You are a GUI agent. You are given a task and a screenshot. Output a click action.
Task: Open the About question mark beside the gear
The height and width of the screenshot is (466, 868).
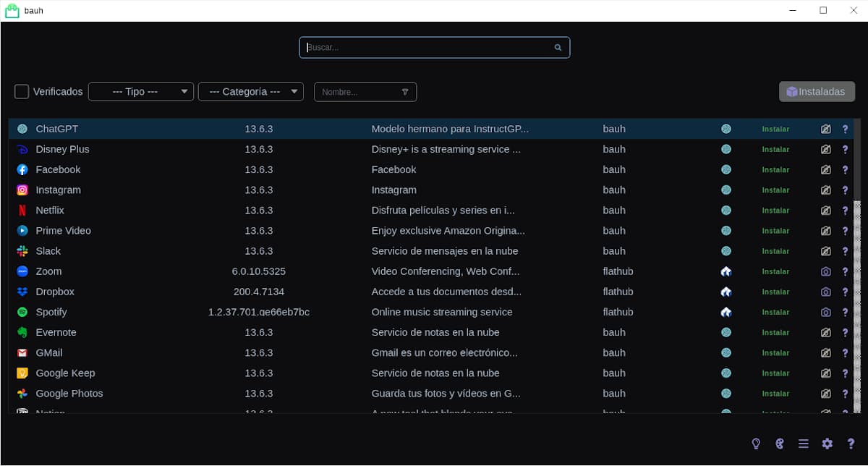click(x=851, y=444)
